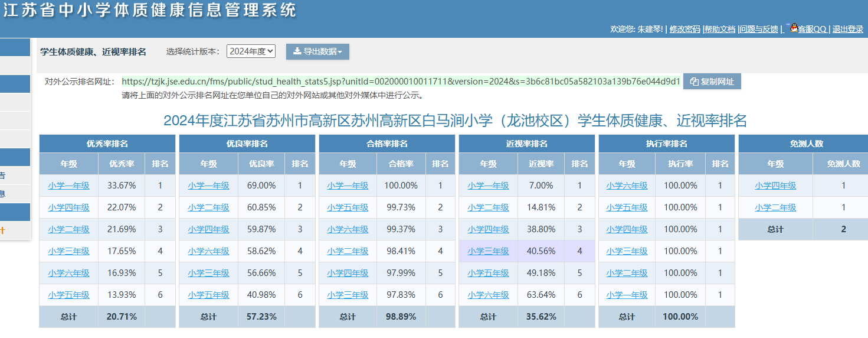Viewport: 868px width, 338px height.
Task: Click the 98.89% total 合格率 cell
Action: pos(401,317)
